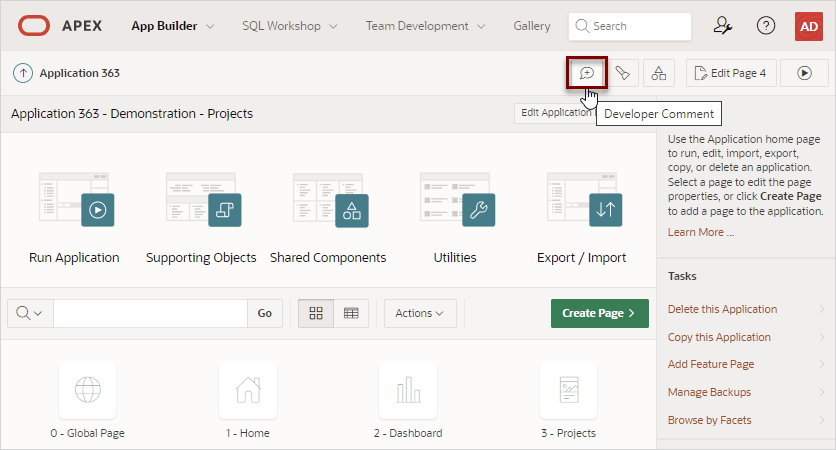Click the Supporting Objects label
Screen dimensions: 836x450
click(201, 258)
